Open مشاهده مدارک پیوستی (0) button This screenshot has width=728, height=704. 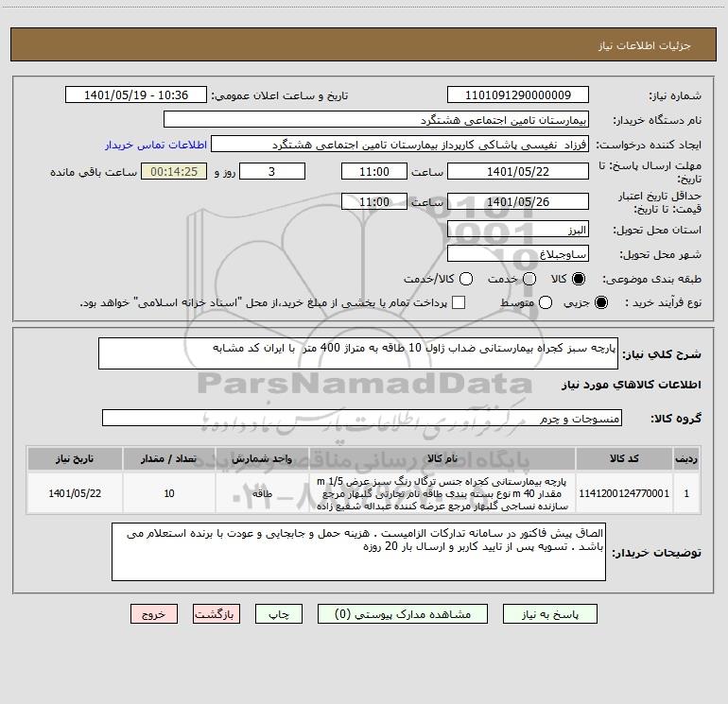[403, 614]
